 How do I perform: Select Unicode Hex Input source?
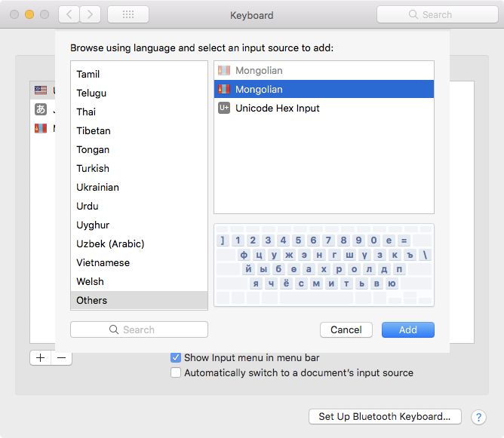(277, 108)
